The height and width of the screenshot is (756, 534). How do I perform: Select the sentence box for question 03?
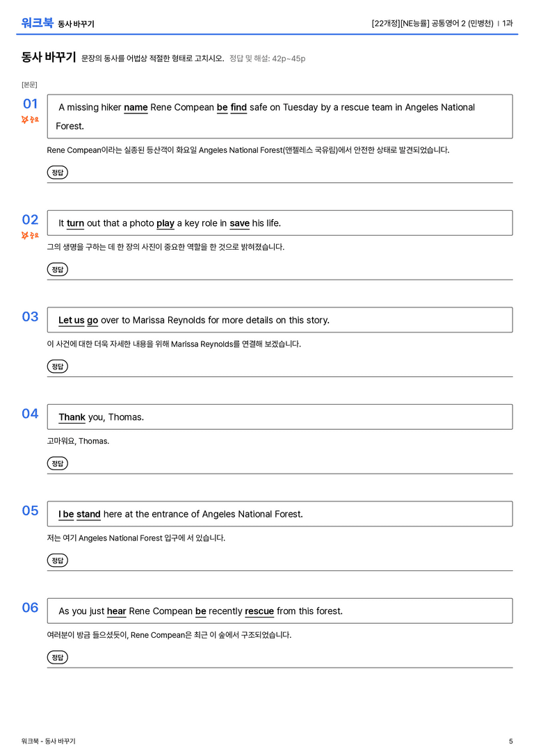(280, 320)
